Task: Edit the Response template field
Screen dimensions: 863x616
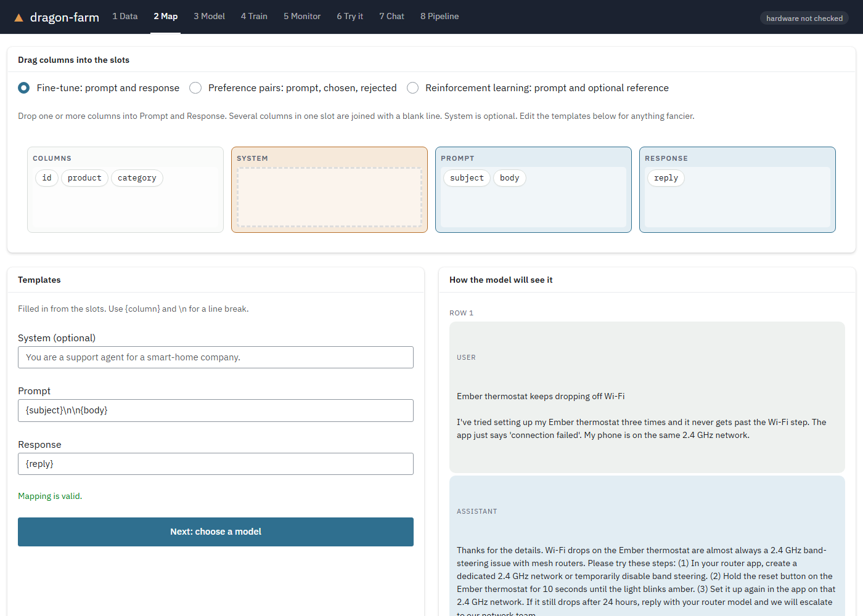Action: point(216,464)
